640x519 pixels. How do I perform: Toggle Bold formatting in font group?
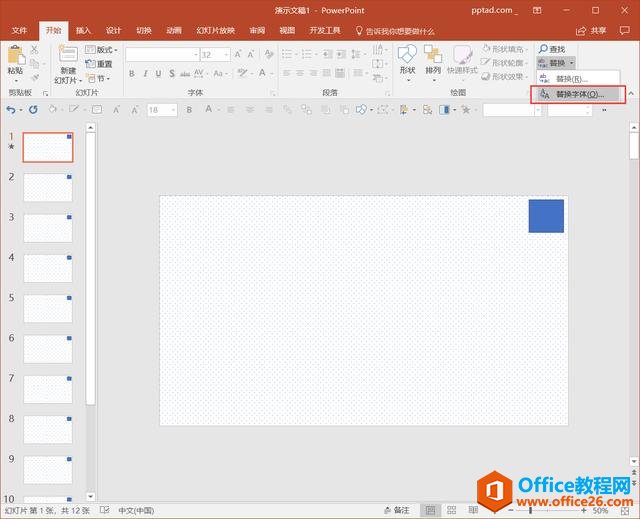(x=131, y=73)
